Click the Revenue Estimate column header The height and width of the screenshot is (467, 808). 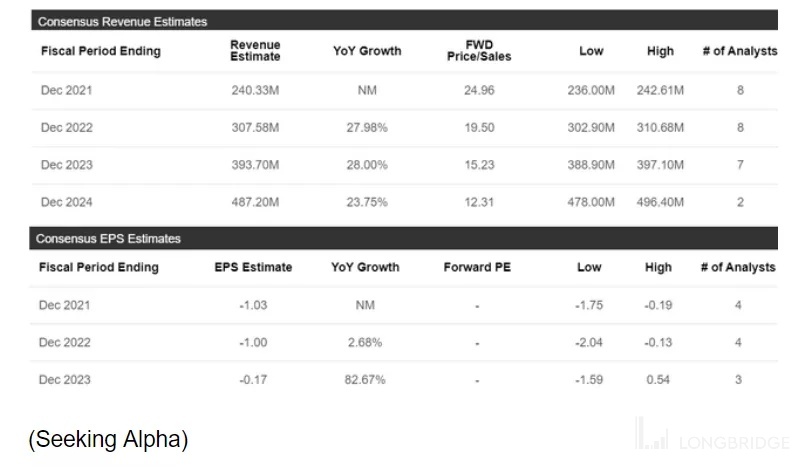click(255, 51)
